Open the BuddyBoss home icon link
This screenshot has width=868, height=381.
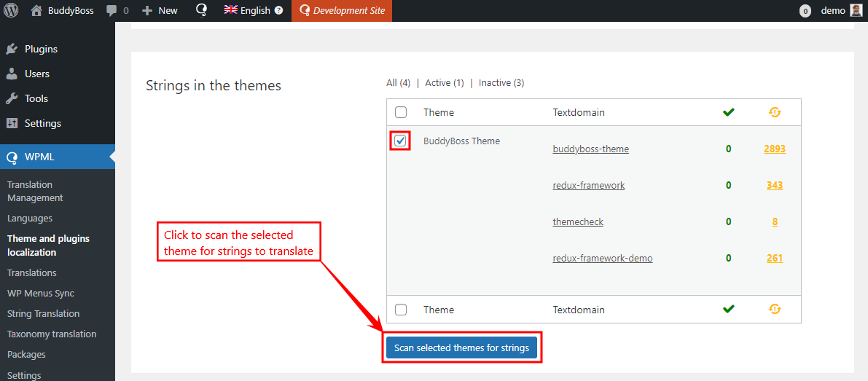[36, 10]
